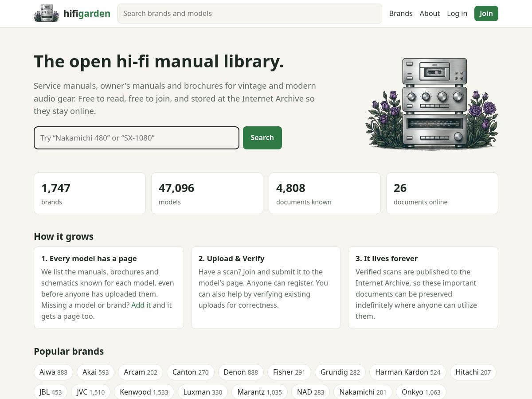
Task: Click the stereo stack with roses illustration
Action: coord(432,104)
